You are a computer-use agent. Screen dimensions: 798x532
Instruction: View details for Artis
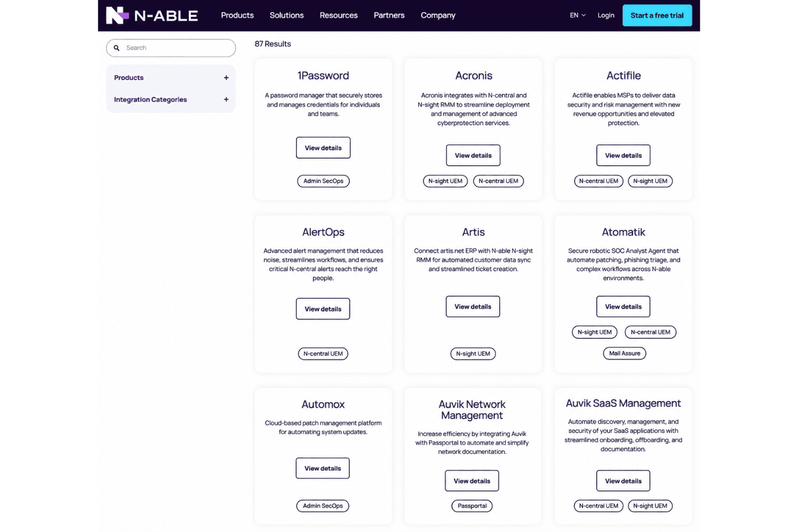coord(473,307)
